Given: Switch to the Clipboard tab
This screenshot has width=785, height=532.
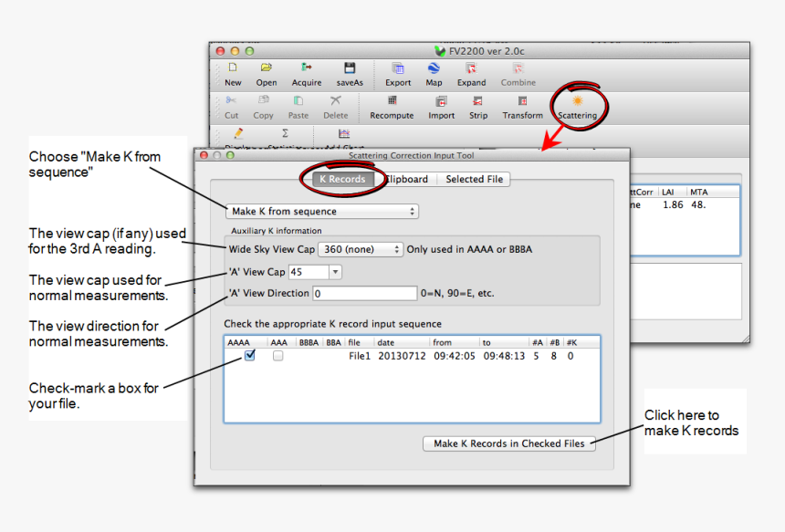Looking at the screenshot, I should (406, 179).
